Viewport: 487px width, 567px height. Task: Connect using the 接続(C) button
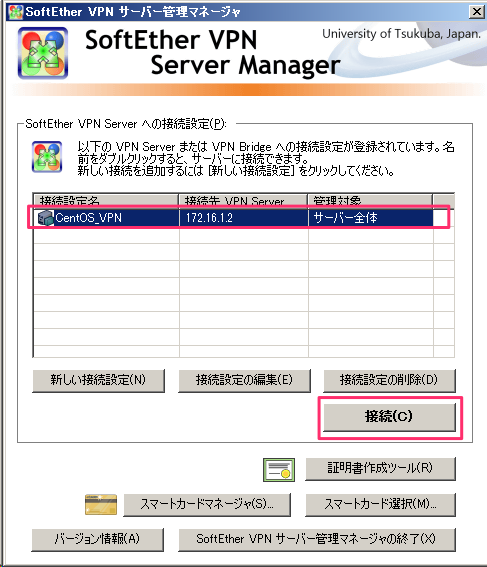(x=389, y=417)
